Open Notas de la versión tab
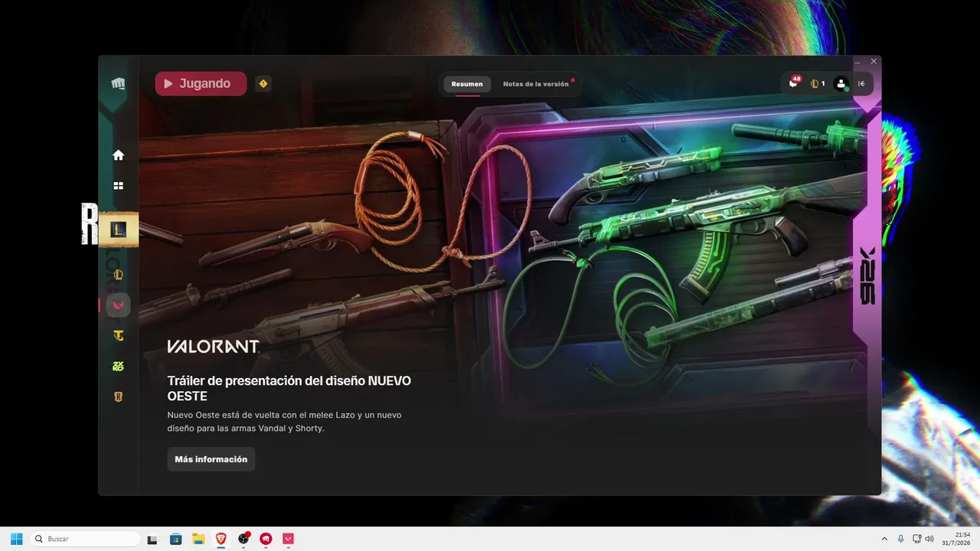The height and width of the screenshot is (551, 980). pos(536,84)
